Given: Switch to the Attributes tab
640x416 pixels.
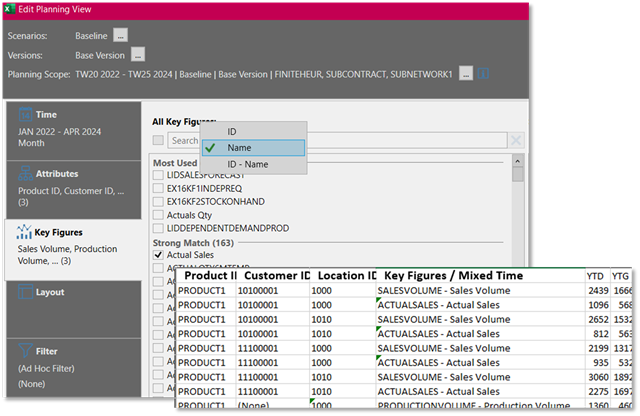Looking at the screenshot, I should [x=74, y=190].
